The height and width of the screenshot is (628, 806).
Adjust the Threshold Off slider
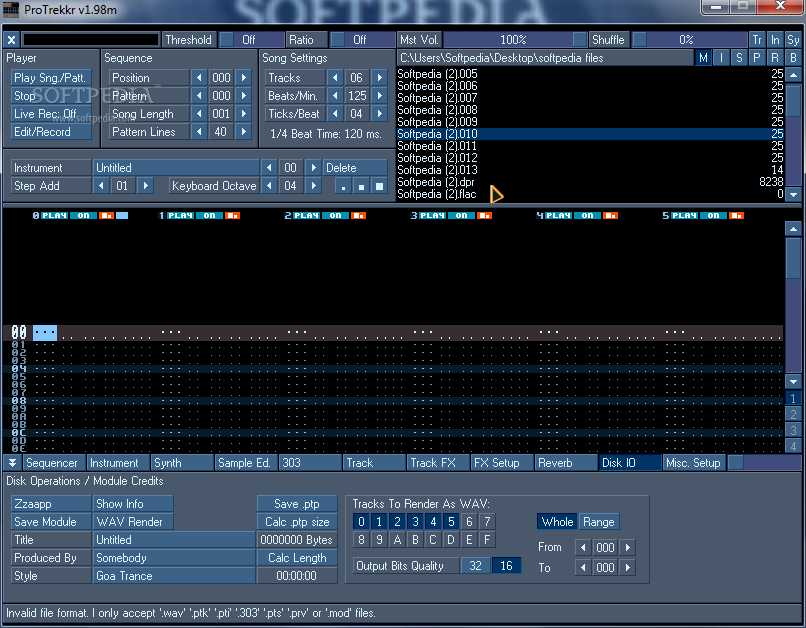click(251, 40)
